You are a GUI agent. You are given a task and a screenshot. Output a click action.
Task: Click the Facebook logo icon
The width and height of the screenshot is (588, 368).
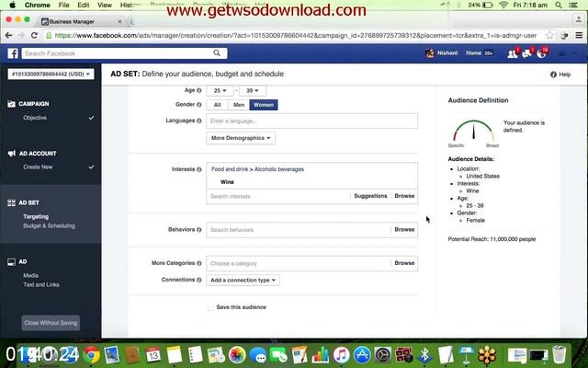coord(13,53)
